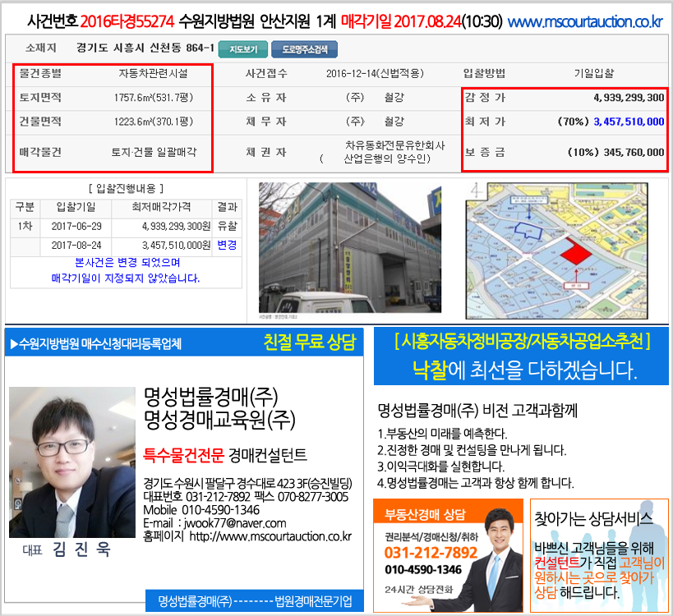Click company name 명성법률경매(주)
673x616 pixels.
click(x=210, y=398)
